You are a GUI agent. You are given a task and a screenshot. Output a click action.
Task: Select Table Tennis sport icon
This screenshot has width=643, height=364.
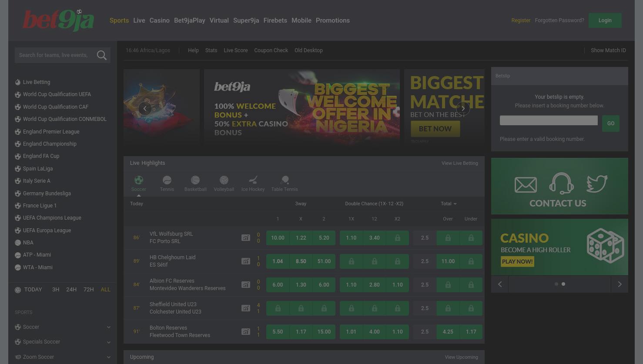tap(285, 180)
